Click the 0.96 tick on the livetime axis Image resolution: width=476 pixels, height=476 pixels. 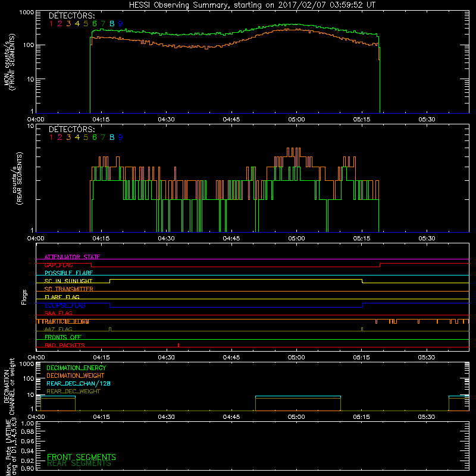[28, 441]
